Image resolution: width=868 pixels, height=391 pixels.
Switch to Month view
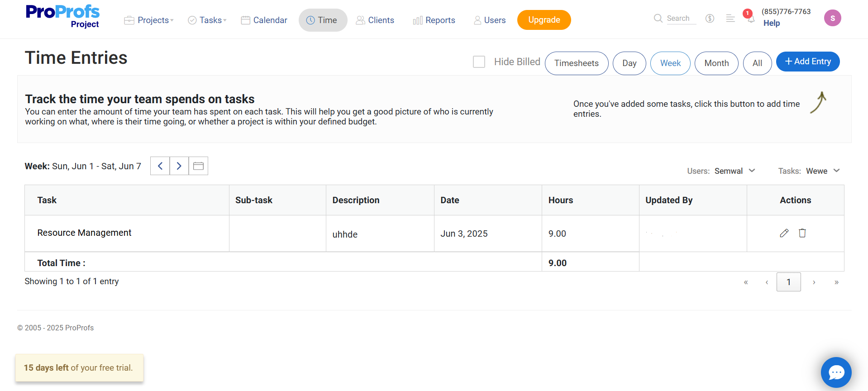(716, 63)
